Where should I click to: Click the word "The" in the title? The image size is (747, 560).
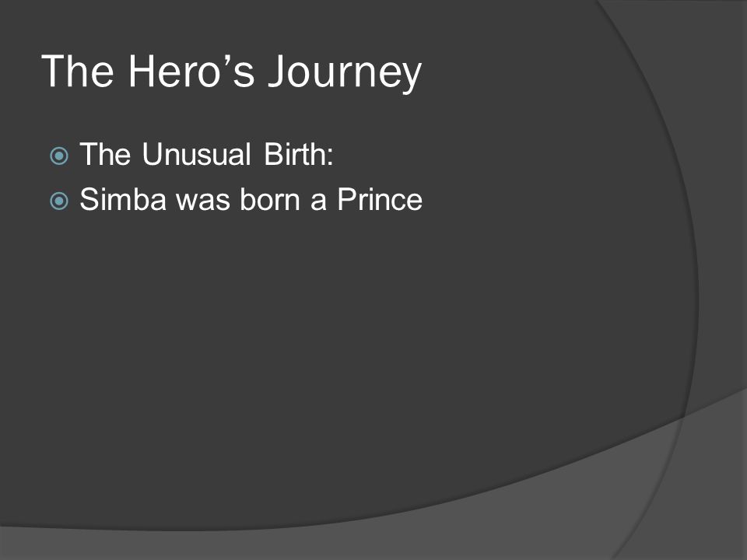click(x=78, y=71)
